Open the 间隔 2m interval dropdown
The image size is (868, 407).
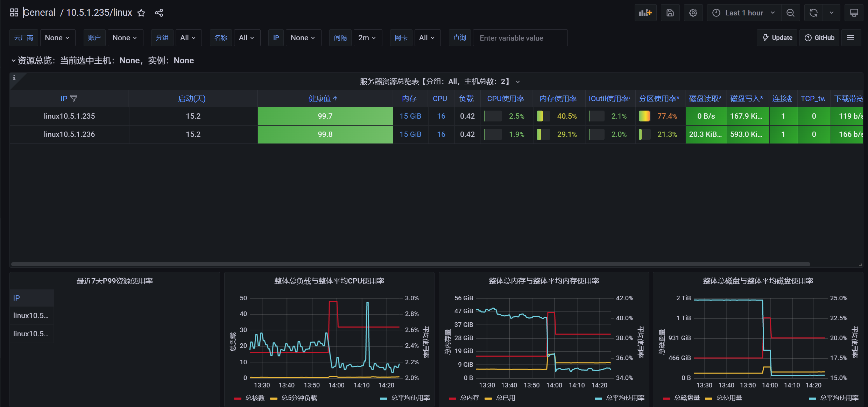[x=367, y=38]
